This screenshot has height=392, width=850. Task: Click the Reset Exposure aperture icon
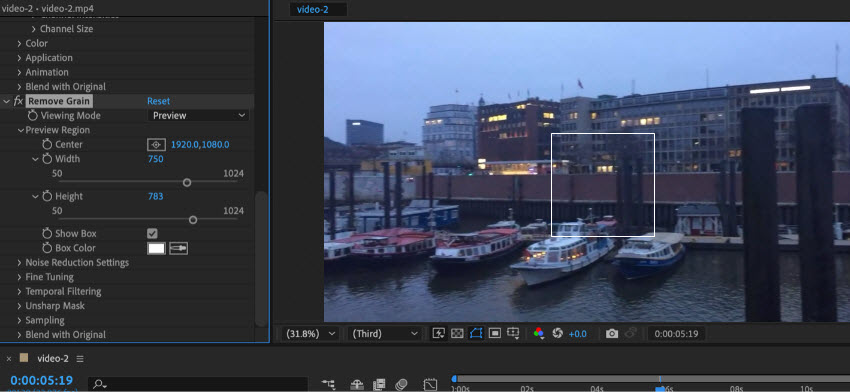pos(557,333)
